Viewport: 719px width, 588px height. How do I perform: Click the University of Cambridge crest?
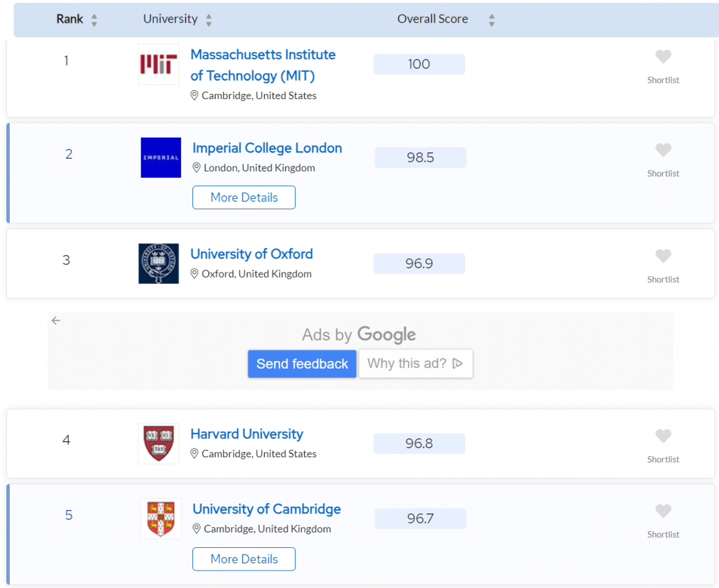pos(161,518)
